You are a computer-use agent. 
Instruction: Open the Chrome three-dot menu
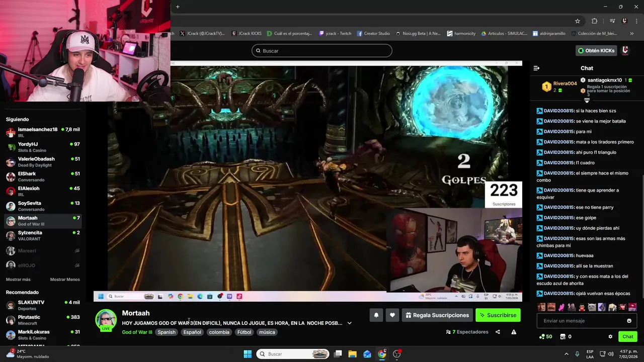[636, 21]
